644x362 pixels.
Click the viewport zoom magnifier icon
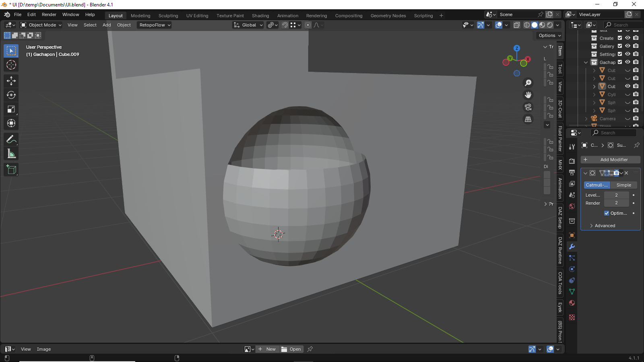pyautogui.click(x=528, y=83)
